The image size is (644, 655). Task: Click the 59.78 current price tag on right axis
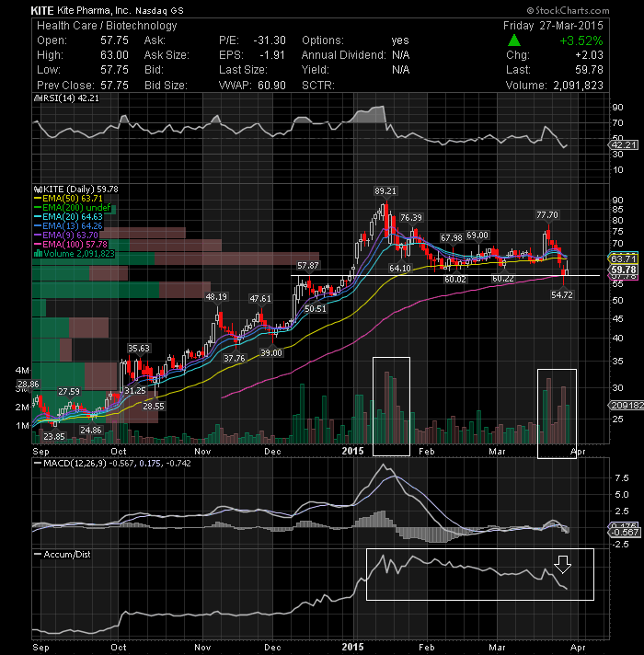(x=623, y=270)
